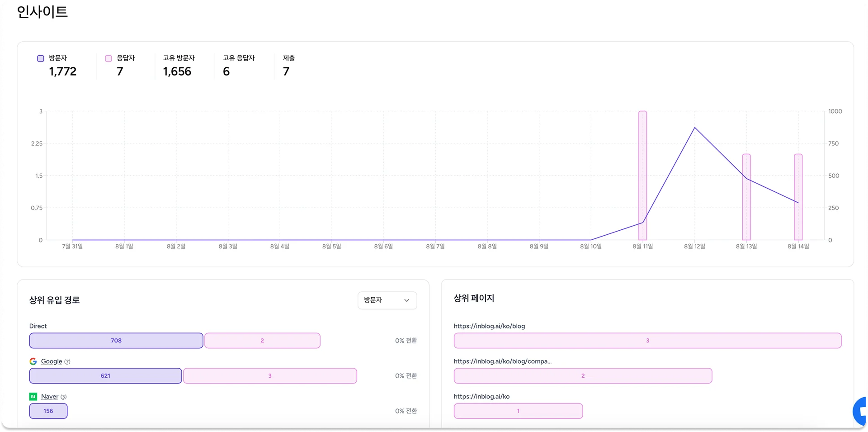Click the Naver visitors bar showing 156
Image resolution: width=868 pixels, height=432 pixels.
coord(48,411)
